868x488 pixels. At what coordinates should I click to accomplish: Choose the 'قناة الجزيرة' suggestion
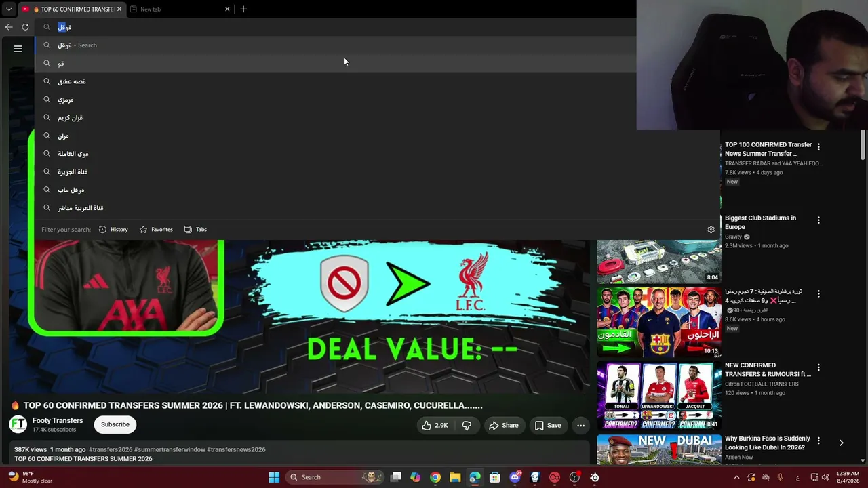[x=377, y=172]
